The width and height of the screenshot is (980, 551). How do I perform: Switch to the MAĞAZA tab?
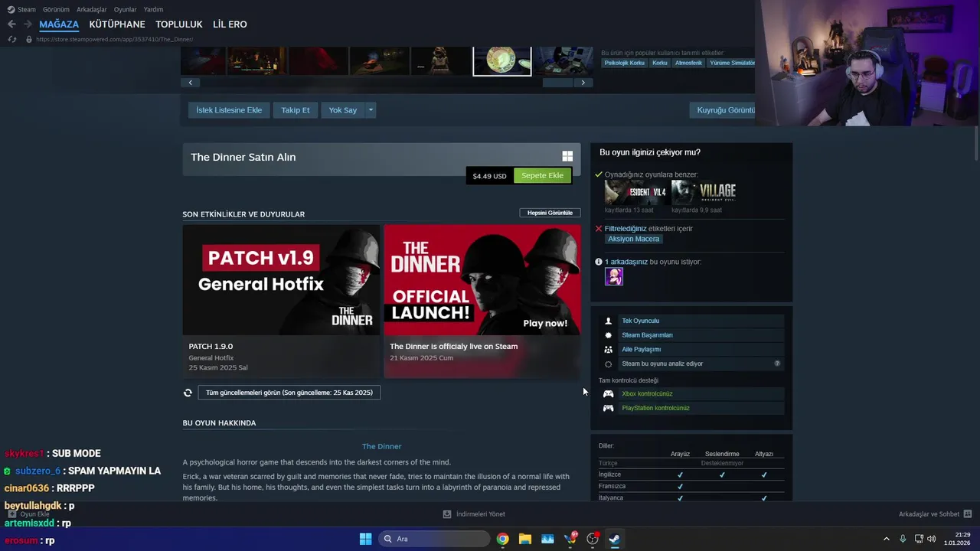pos(59,24)
